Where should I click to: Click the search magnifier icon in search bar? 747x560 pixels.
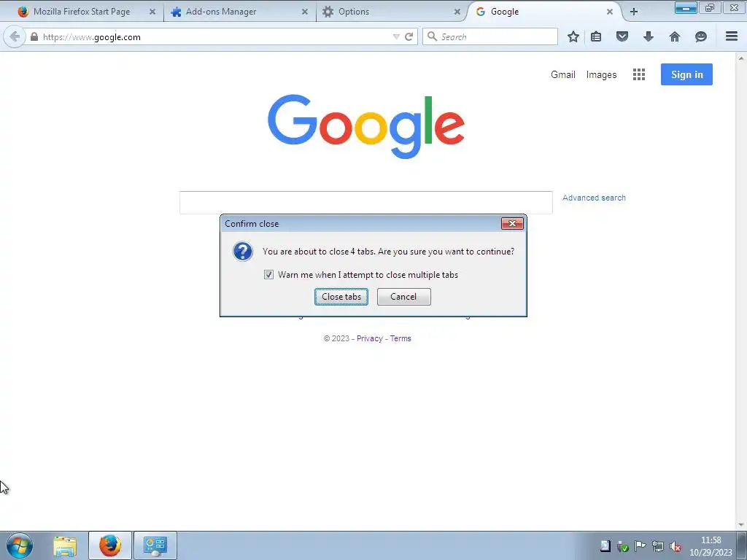pyautogui.click(x=432, y=36)
